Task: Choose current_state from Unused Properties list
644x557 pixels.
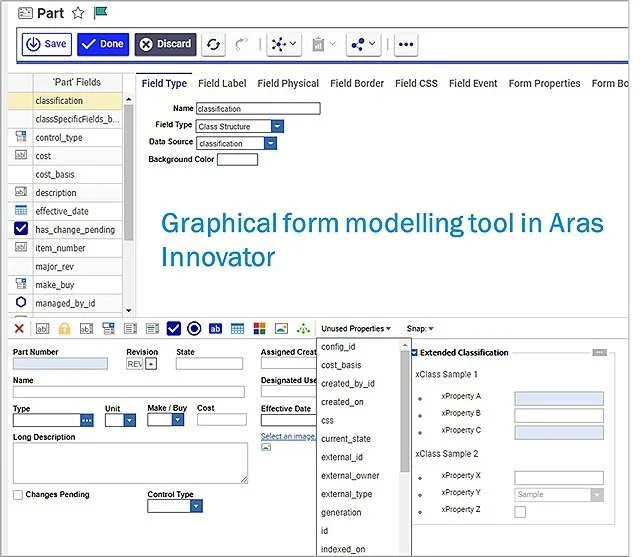Action: point(345,439)
